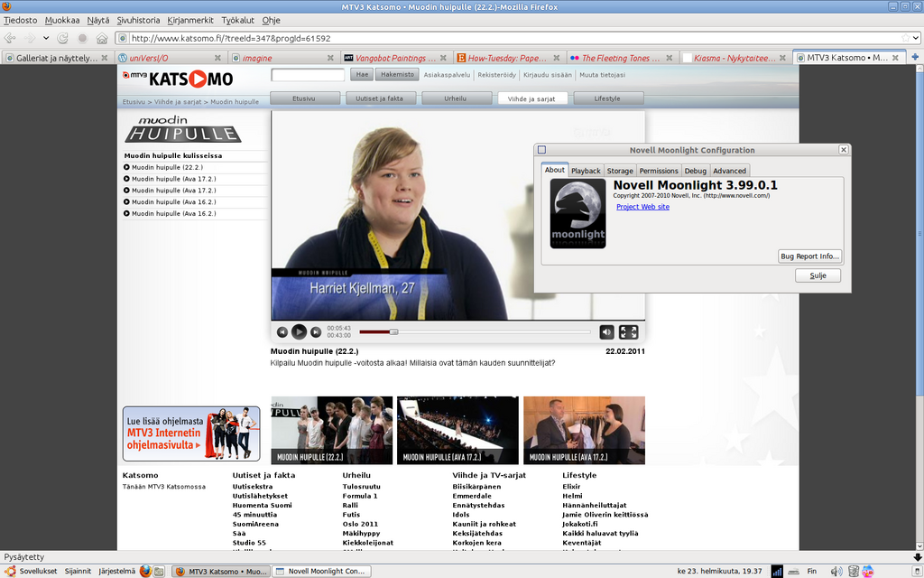This screenshot has height=578, width=924.
Task: Open the Kirjanmerkit menu
Action: 190,20
